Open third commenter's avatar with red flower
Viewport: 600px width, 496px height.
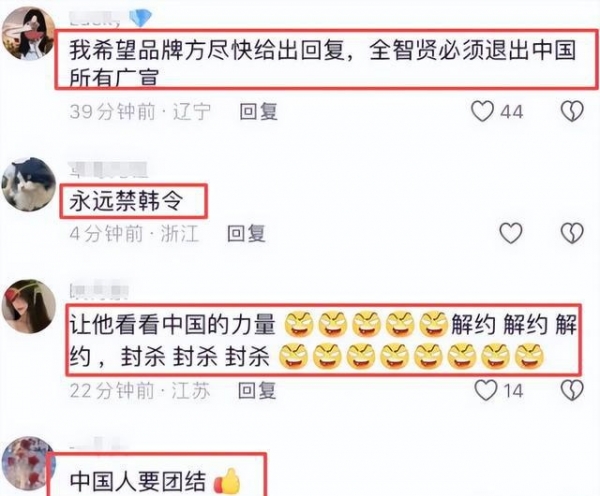29,306
